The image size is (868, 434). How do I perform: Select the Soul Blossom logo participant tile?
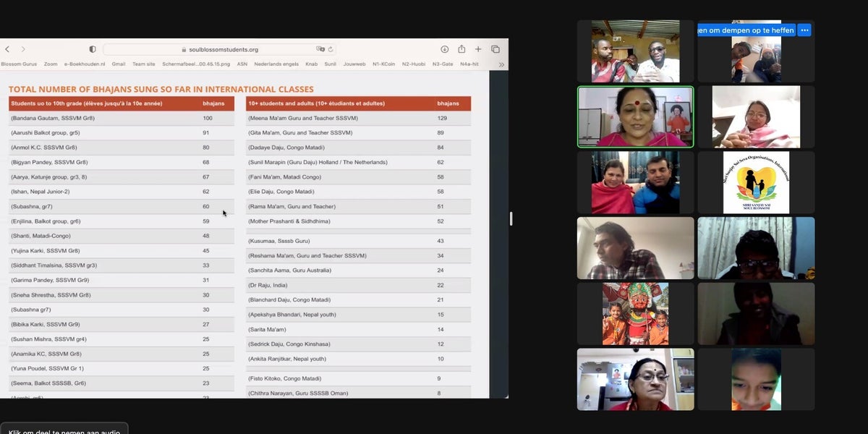tap(756, 182)
